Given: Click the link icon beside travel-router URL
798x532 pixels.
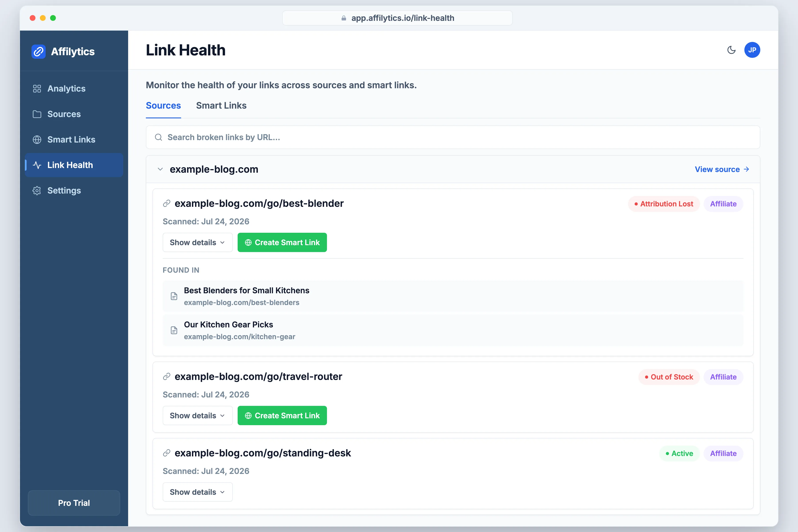Looking at the screenshot, I should tap(166, 377).
